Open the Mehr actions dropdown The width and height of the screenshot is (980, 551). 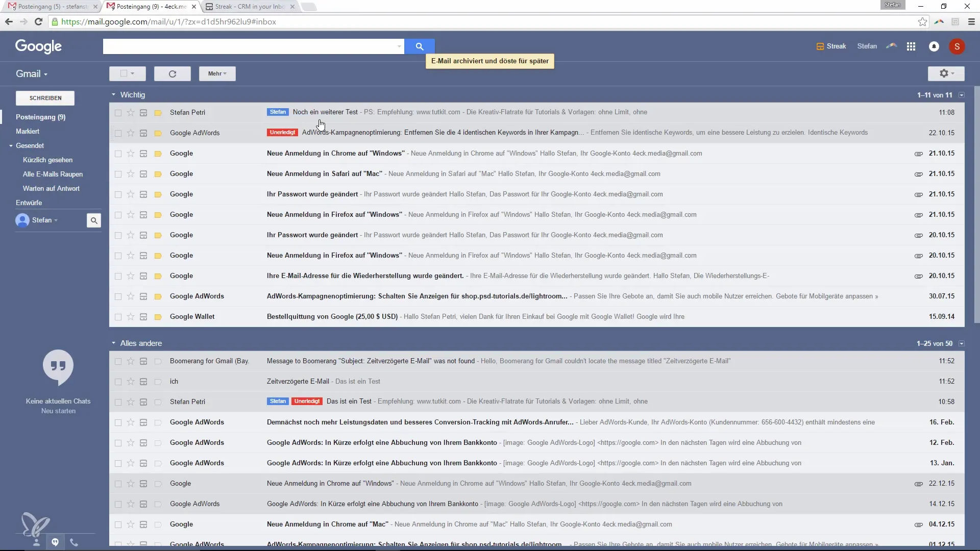(217, 73)
